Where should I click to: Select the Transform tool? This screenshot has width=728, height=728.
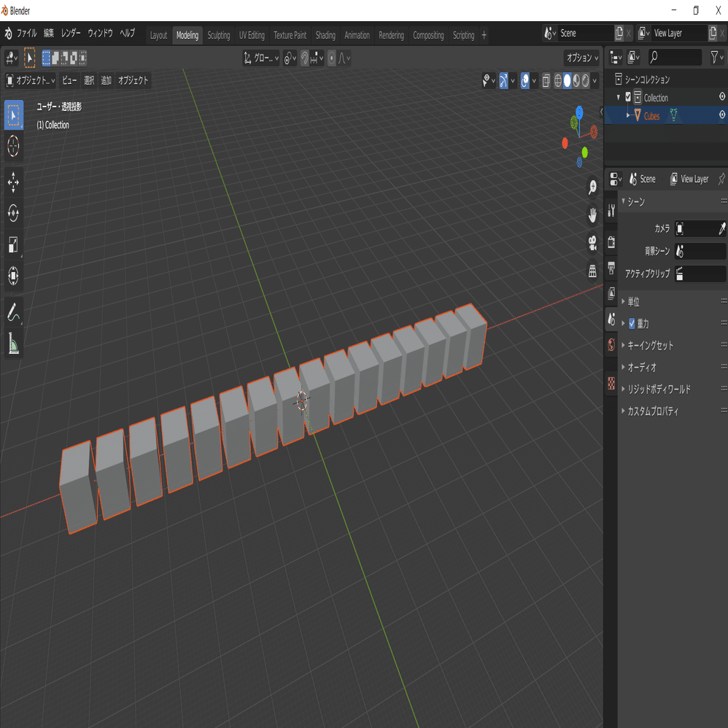click(13, 276)
